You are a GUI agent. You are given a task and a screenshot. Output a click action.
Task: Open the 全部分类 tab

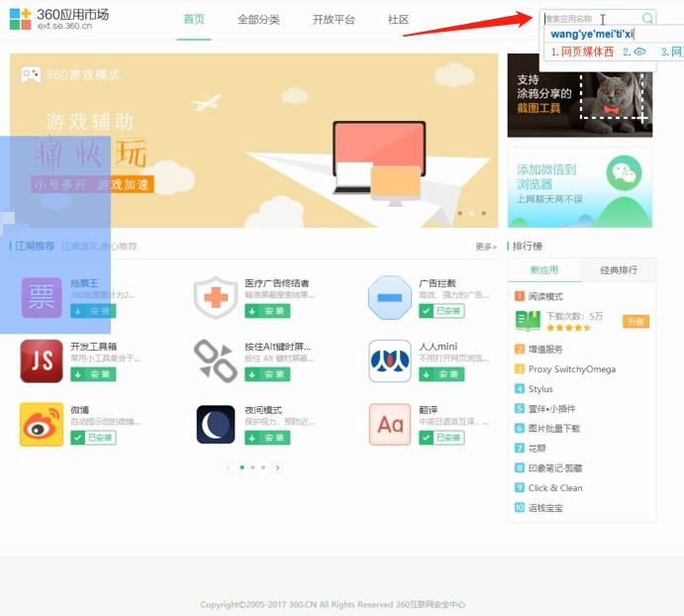click(x=258, y=19)
